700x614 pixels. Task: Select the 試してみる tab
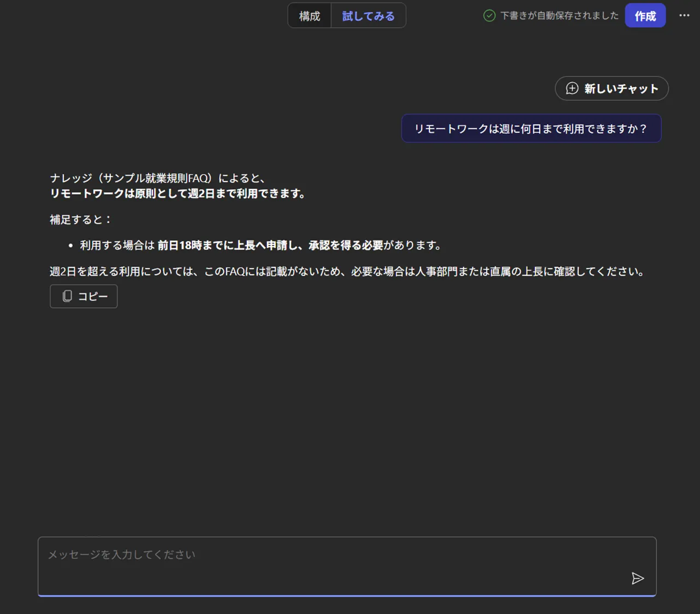click(x=368, y=16)
